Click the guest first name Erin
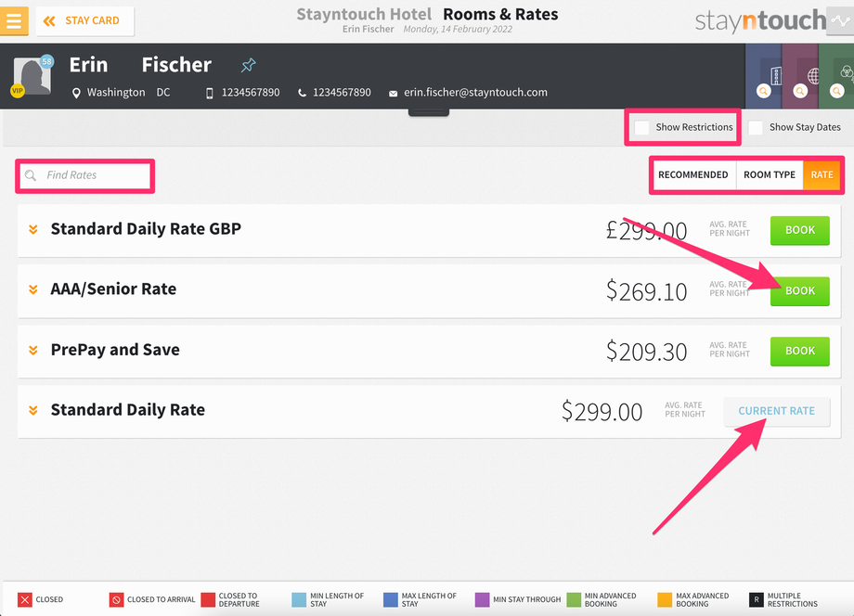This screenshot has height=616, width=854. click(88, 65)
